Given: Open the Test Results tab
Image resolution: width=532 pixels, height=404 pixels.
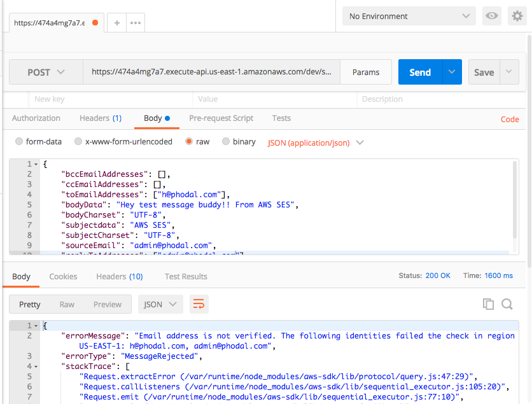Looking at the screenshot, I should (186, 277).
